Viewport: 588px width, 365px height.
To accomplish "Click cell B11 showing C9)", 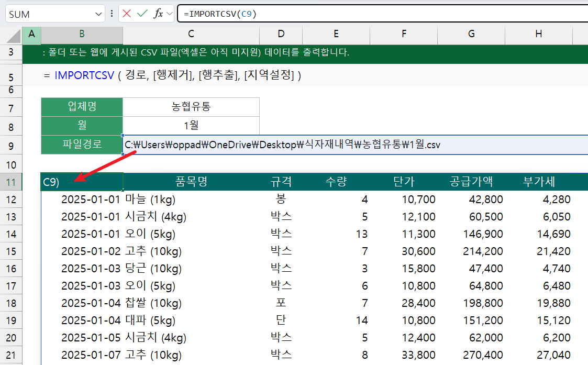I will pos(82,182).
